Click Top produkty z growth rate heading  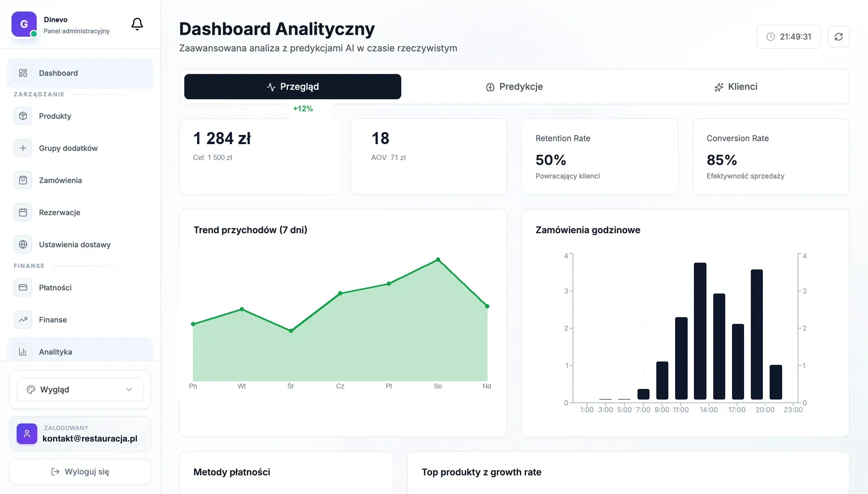[x=481, y=472]
